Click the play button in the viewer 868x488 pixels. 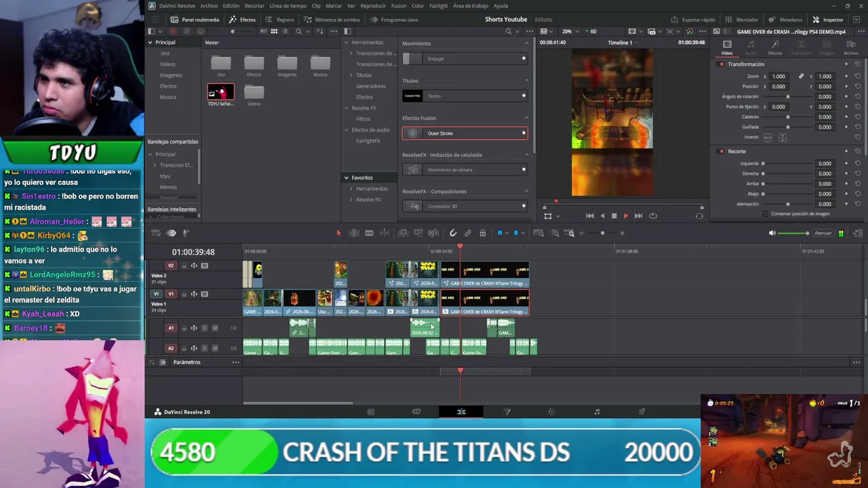(625, 216)
